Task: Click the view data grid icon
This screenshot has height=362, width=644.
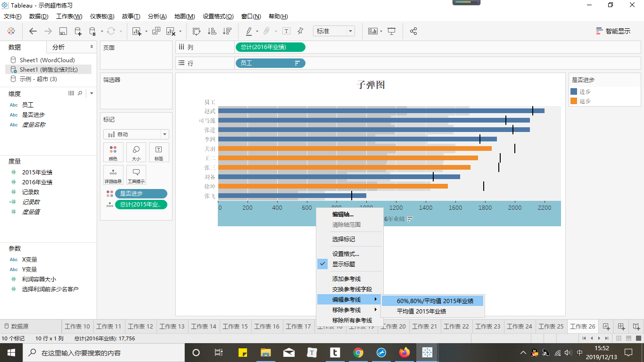Action: (x=71, y=93)
